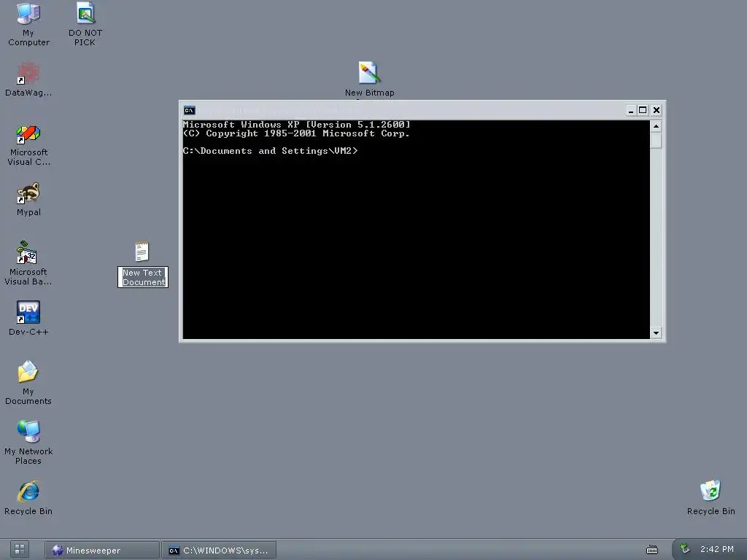Select the New Text Document icon

(142, 252)
